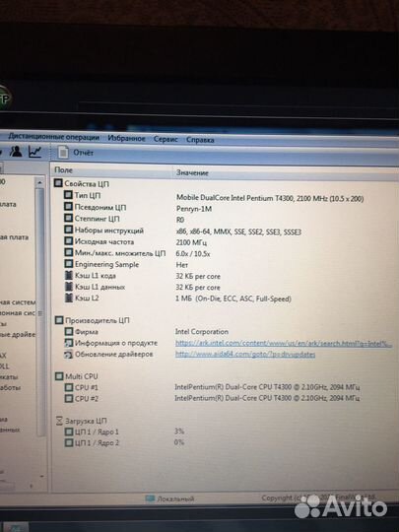
Task: Select the Intel Corporation value
Action: point(202,331)
